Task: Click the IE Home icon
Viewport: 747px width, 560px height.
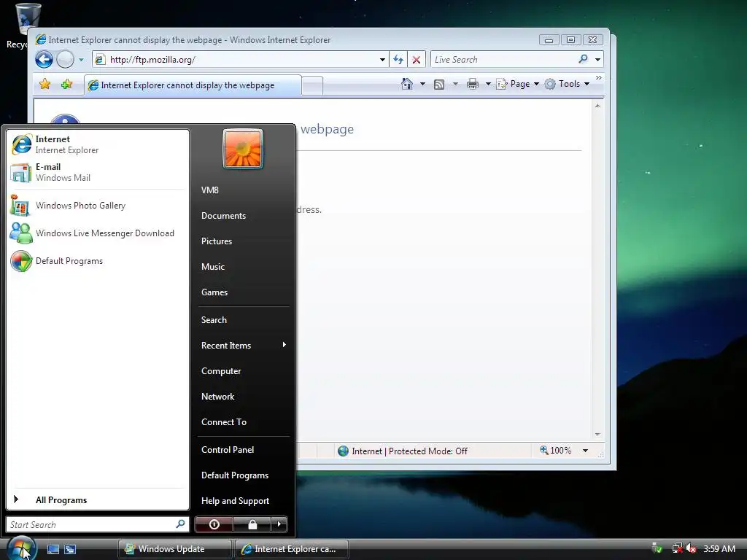Action: [x=407, y=84]
